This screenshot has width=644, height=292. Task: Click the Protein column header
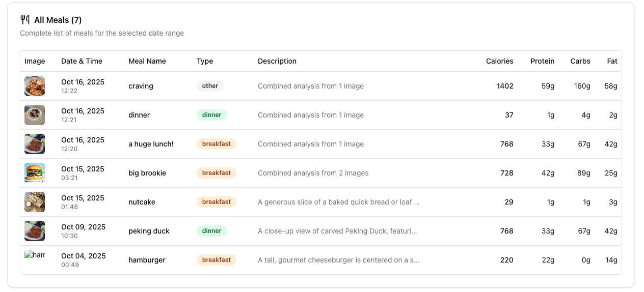[x=542, y=61]
